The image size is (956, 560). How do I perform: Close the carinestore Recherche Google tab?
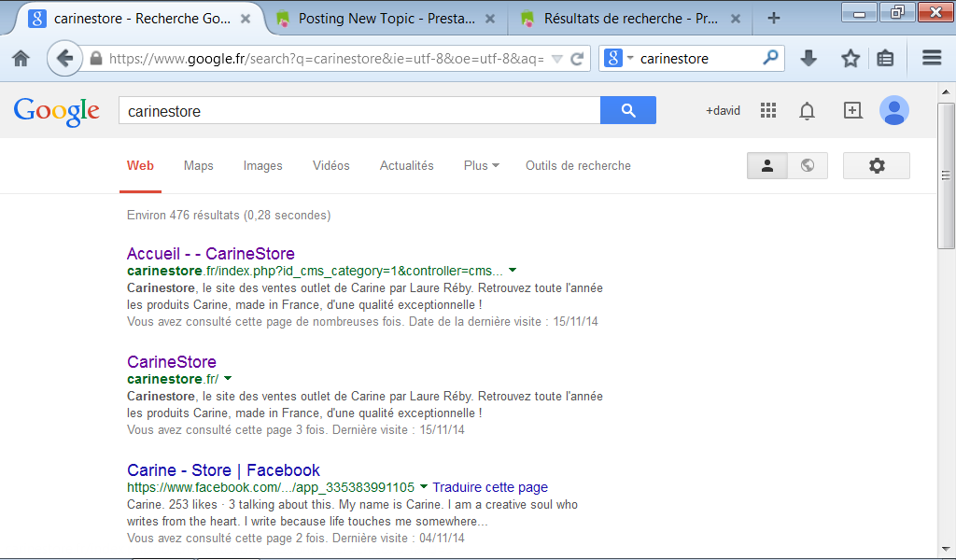246,19
